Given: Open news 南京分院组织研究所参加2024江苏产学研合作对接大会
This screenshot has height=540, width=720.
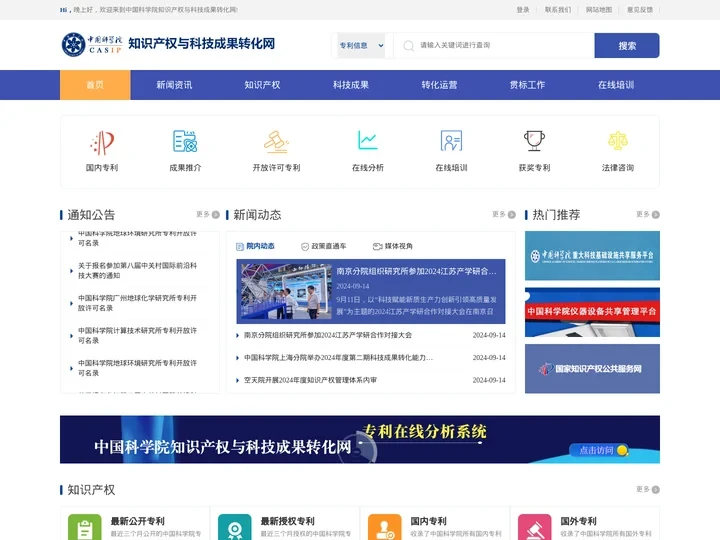Looking at the screenshot, I should click(327, 335).
